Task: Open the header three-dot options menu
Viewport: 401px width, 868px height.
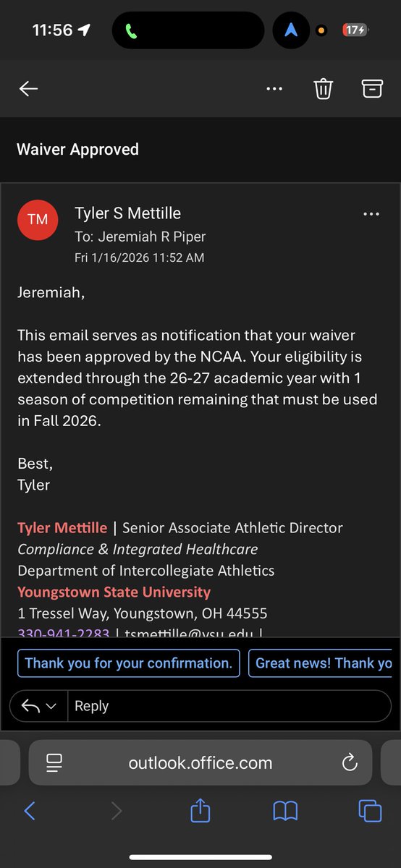Action: (x=274, y=89)
